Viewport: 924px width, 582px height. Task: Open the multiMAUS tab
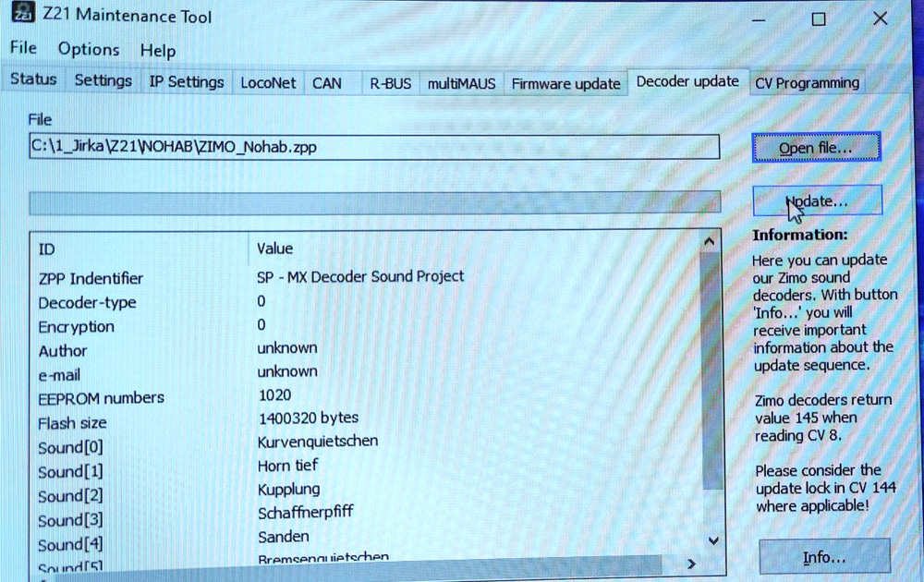click(461, 83)
